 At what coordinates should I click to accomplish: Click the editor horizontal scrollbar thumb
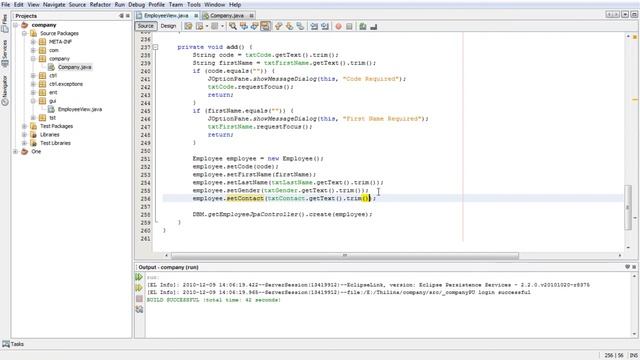tap(345, 255)
